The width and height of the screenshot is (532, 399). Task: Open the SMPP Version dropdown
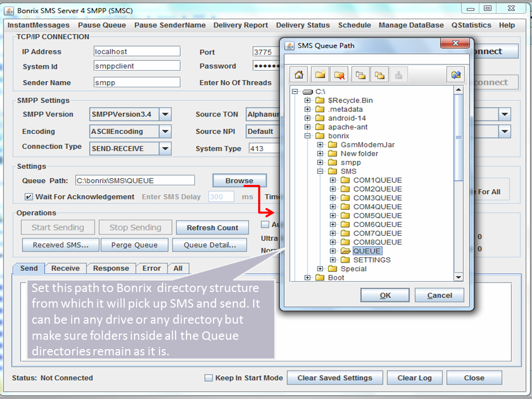165,114
